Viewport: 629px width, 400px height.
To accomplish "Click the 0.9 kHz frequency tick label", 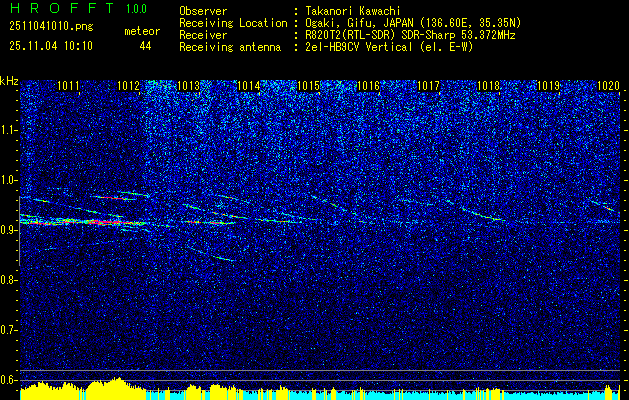I will click(8, 230).
